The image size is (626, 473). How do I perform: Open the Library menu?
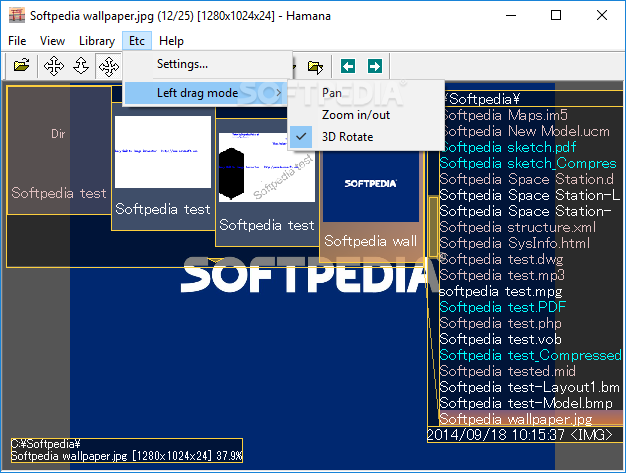[x=97, y=41]
